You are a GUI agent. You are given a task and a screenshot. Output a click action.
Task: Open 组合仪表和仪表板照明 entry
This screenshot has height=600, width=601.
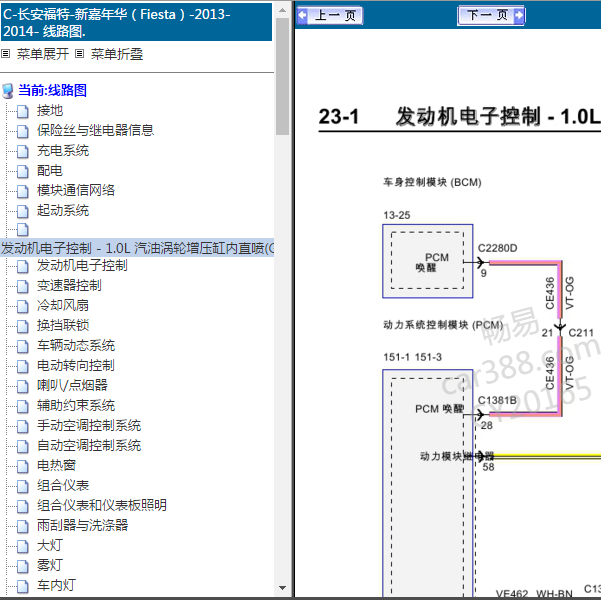pos(102,505)
